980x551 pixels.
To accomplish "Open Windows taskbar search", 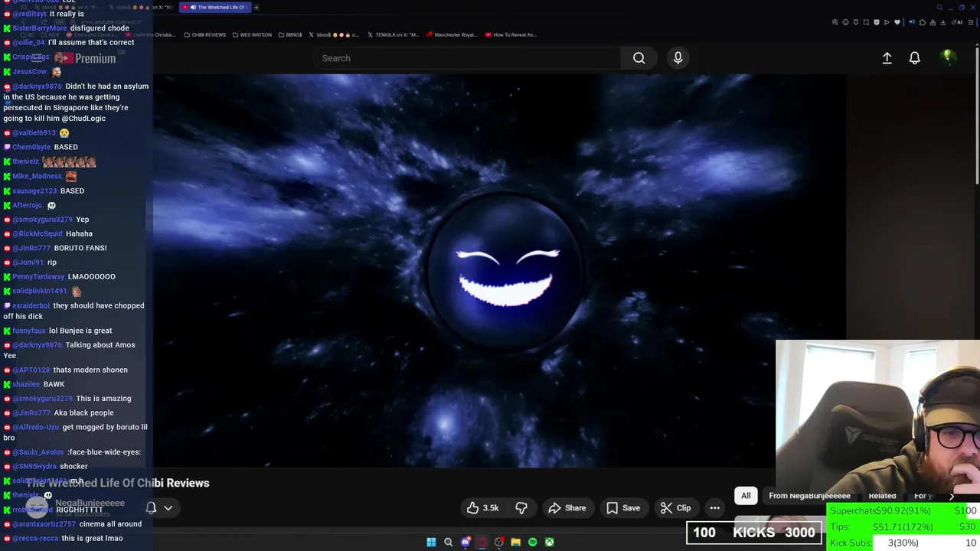I will pos(449,542).
